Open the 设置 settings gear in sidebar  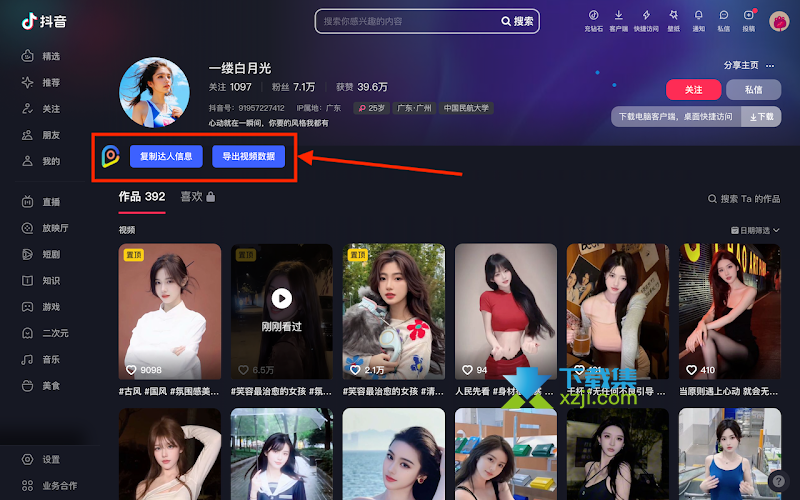(41, 460)
